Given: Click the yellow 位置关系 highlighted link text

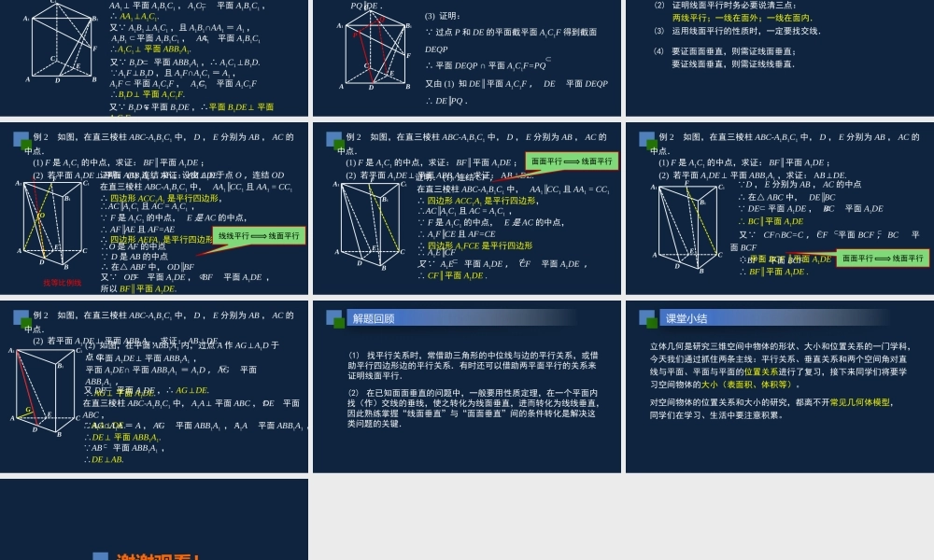Looking at the screenshot, I should (x=761, y=371).
